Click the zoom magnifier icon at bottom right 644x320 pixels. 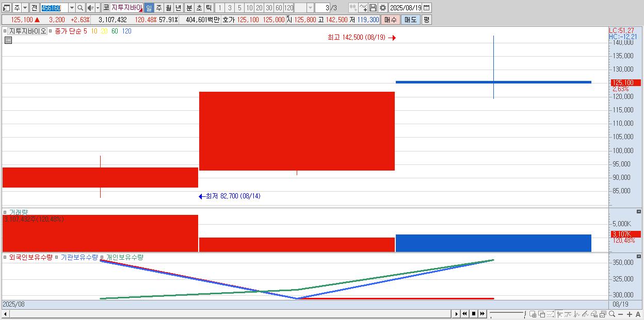coord(612,314)
